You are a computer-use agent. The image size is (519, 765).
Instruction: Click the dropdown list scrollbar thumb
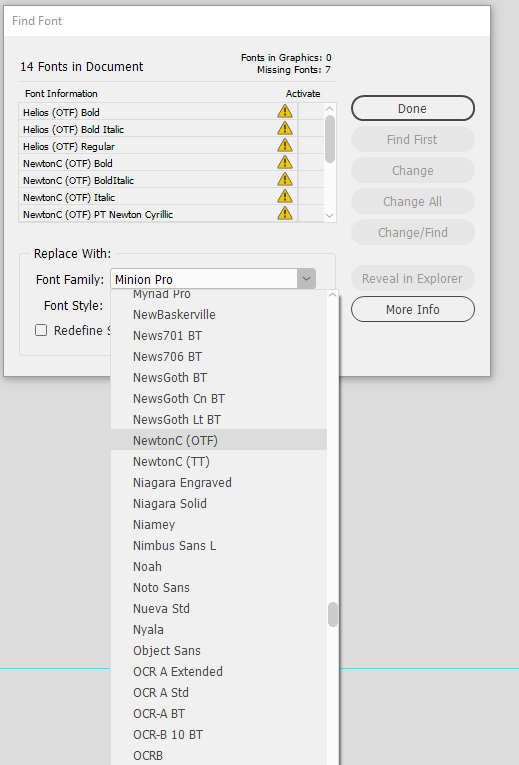tap(333, 614)
